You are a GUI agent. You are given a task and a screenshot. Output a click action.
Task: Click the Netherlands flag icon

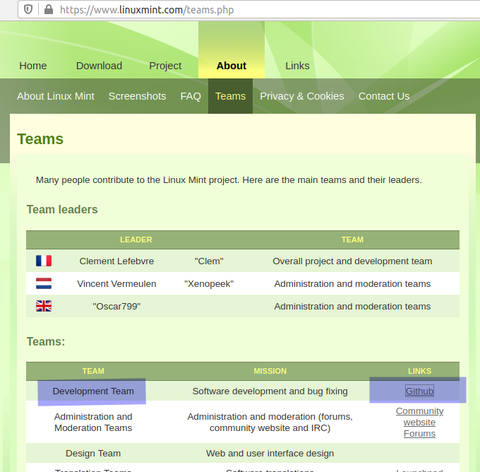(x=44, y=283)
